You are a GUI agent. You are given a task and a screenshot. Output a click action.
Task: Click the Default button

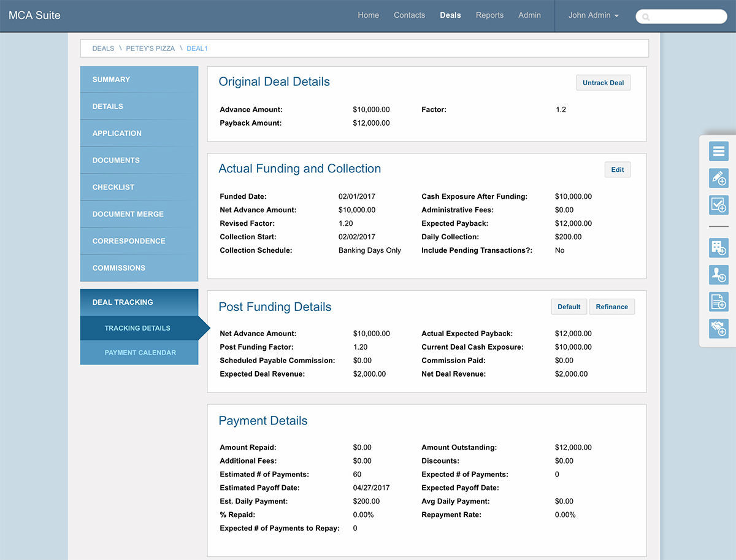coord(569,307)
